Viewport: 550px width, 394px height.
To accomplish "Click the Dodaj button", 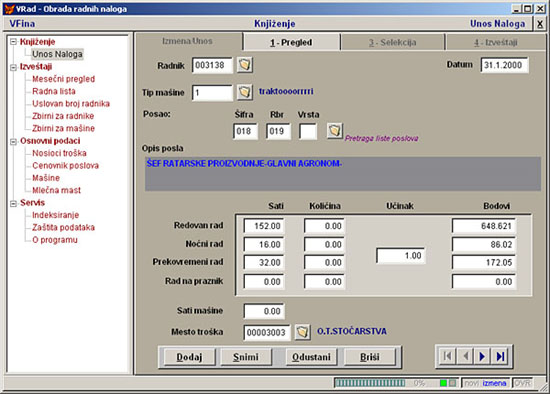I will click(189, 357).
